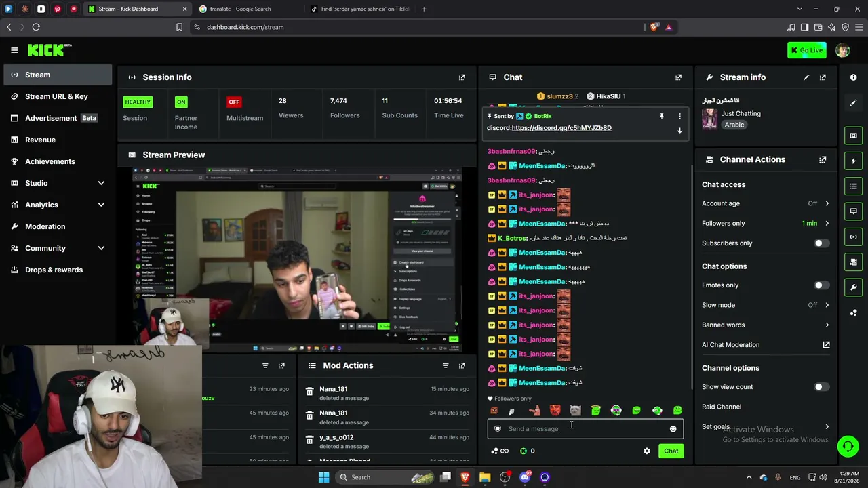Unpin the BotRix pinned message
The width and height of the screenshot is (868, 488).
662,116
